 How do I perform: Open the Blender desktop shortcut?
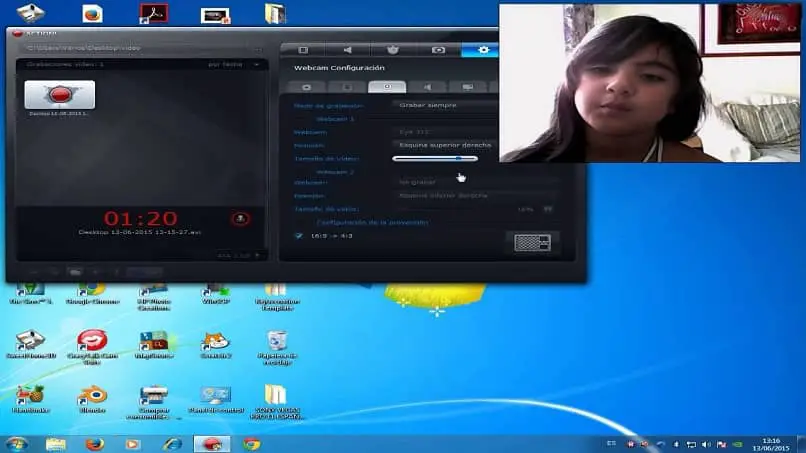(93, 398)
